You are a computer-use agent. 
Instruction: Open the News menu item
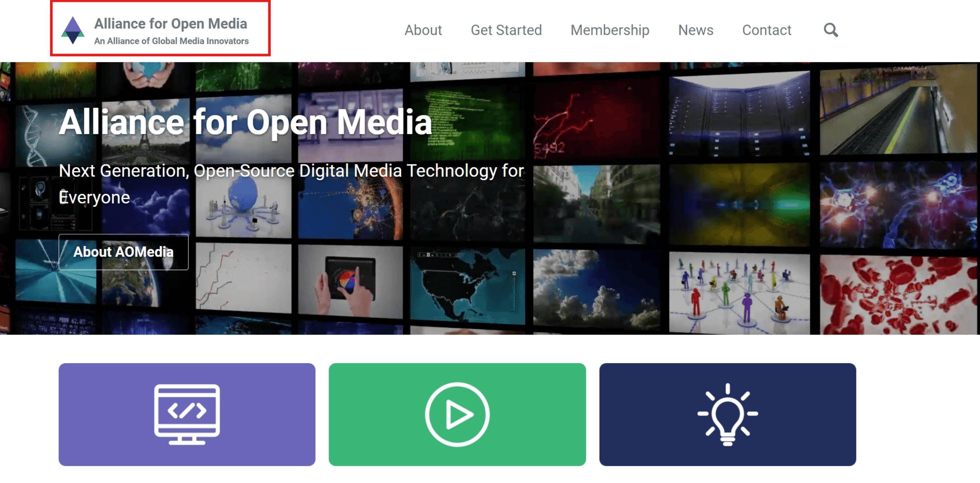coord(695,30)
